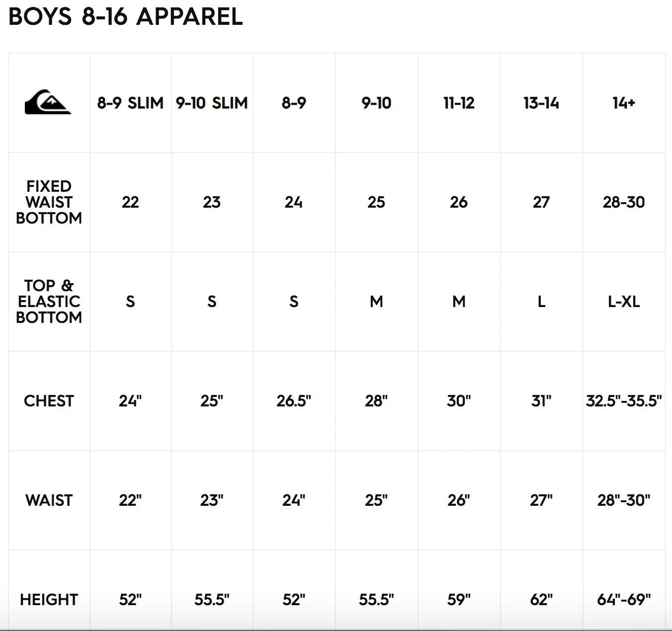Select the 9-10 SLIM column header
Viewport: 672px width, 631px height.
point(212,103)
